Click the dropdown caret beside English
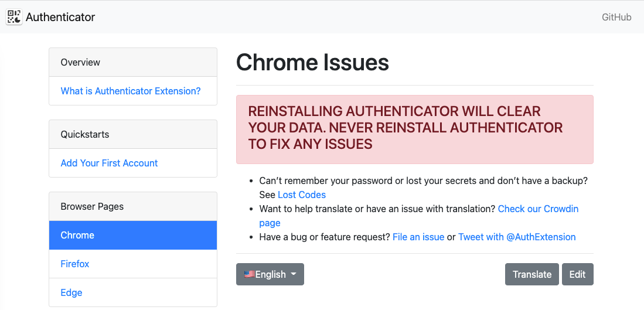 pyautogui.click(x=293, y=274)
